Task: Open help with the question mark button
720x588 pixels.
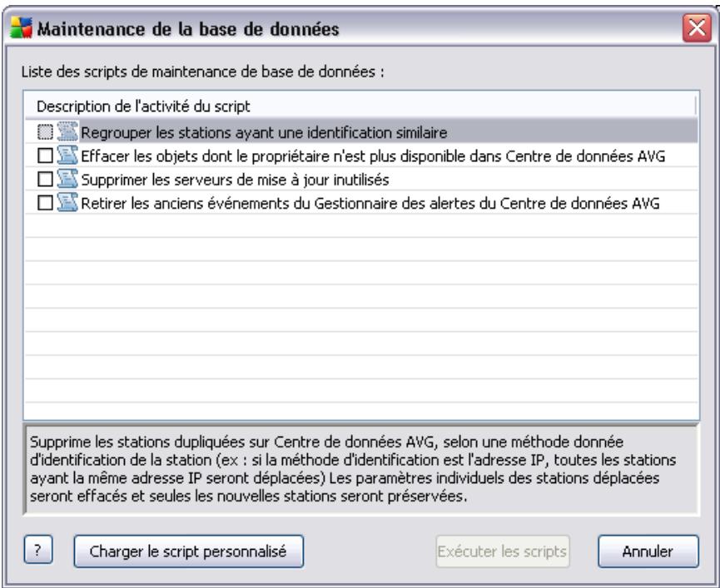Action: (x=38, y=550)
